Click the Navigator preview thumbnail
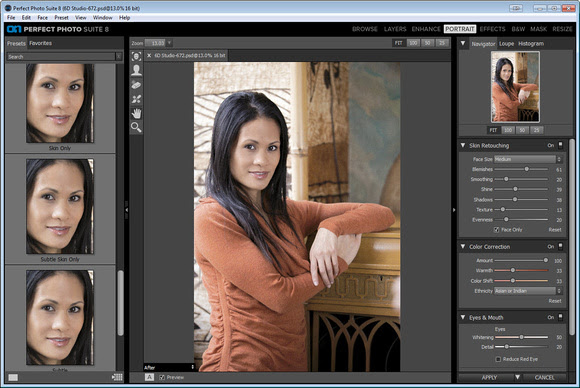Image resolution: width=580 pixels, height=388 pixels. click(515, 87)
